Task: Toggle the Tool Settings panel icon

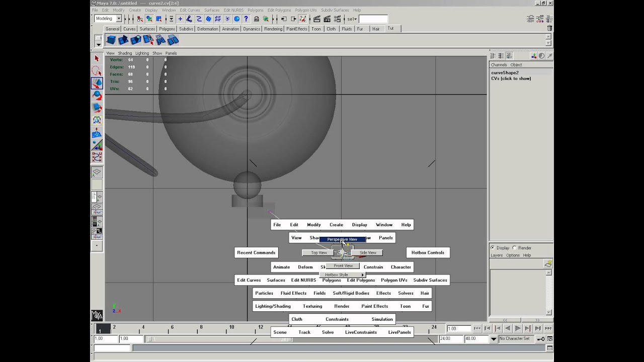Action: (540, 19)
